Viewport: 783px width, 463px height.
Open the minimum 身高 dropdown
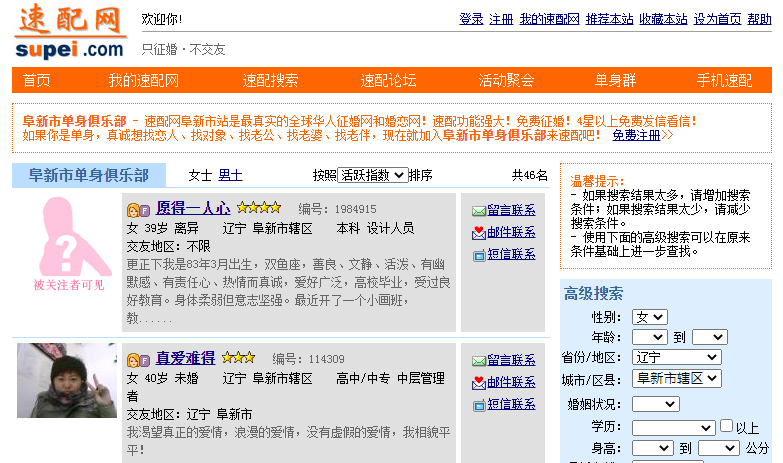(653, 448)
